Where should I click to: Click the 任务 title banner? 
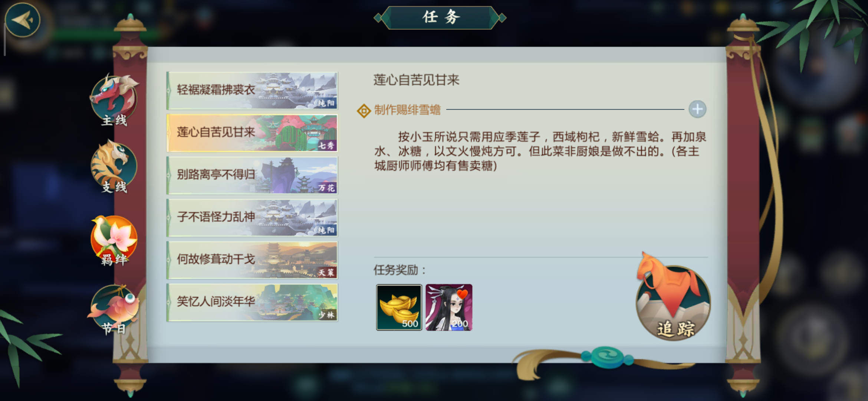point(440,17)
